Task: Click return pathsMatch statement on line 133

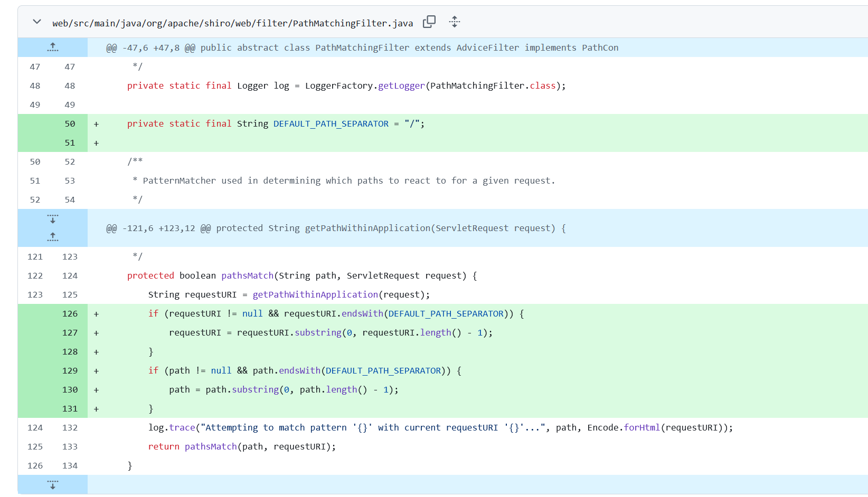Action: pos(242,446)
